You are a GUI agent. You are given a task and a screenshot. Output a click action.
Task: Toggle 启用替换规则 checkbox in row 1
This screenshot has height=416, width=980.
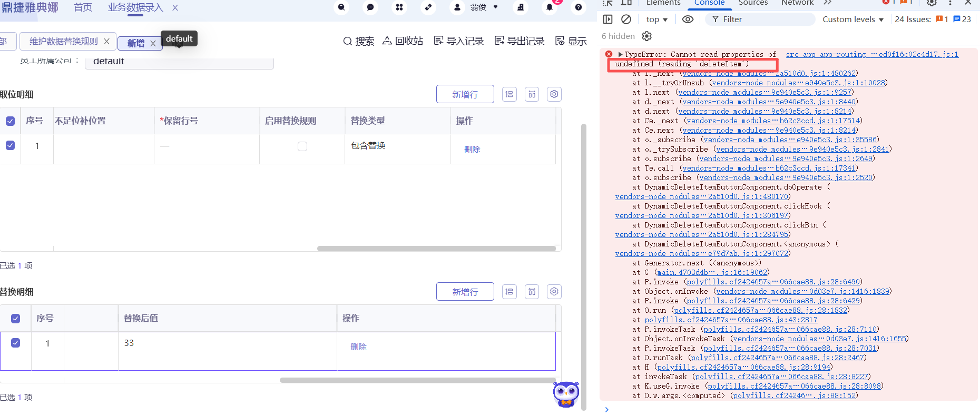coord(302,146)
